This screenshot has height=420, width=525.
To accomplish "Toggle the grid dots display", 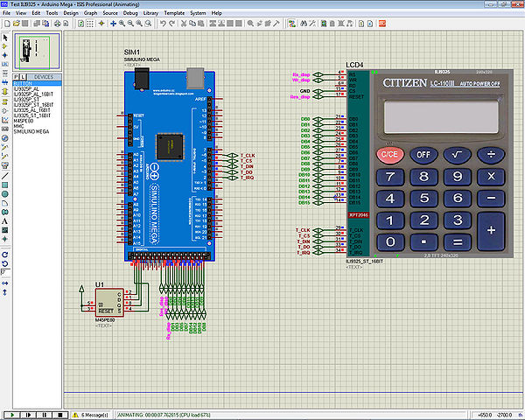I will point(90,24).
